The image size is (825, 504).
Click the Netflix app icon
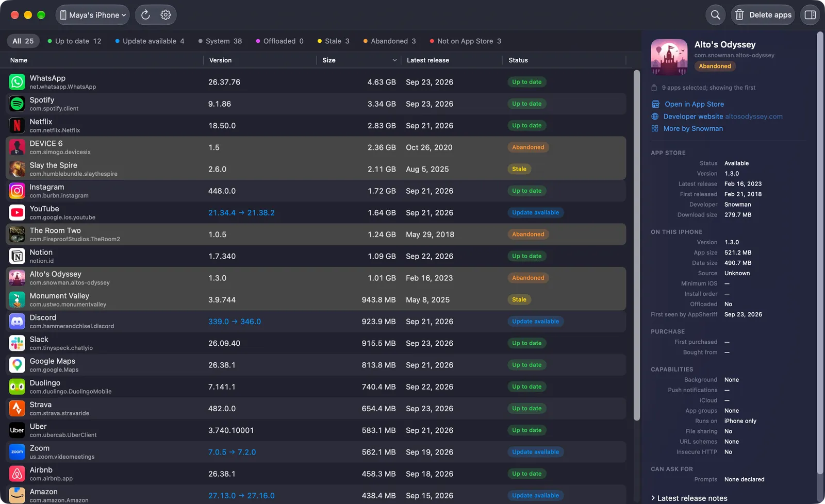coord(17,125)
